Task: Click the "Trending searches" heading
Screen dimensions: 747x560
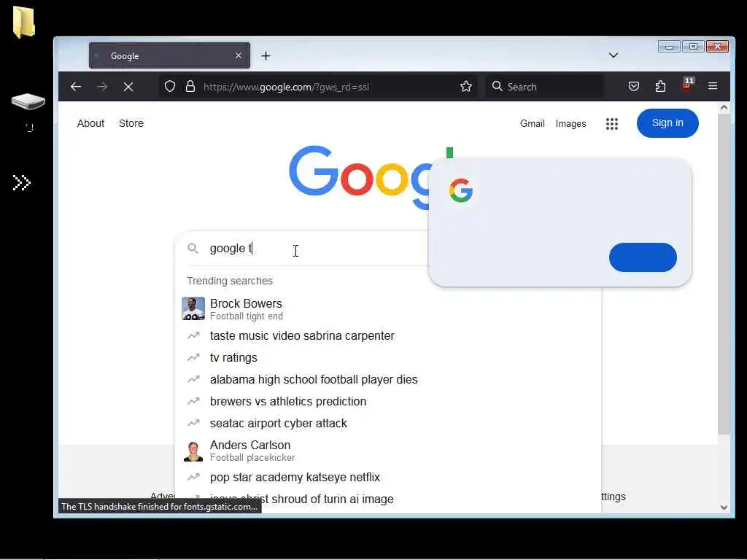Action: coord(230,281)
